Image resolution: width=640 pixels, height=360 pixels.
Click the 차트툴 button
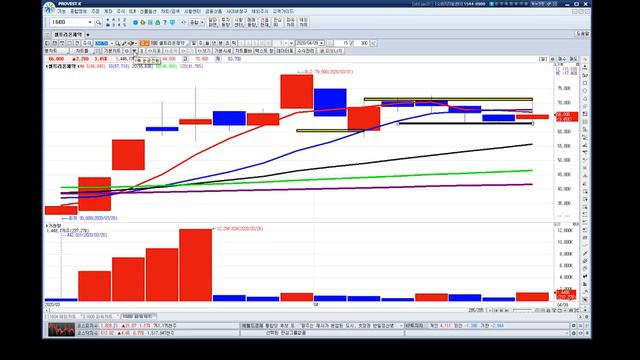pyautogui.click(x=82, y=51)
